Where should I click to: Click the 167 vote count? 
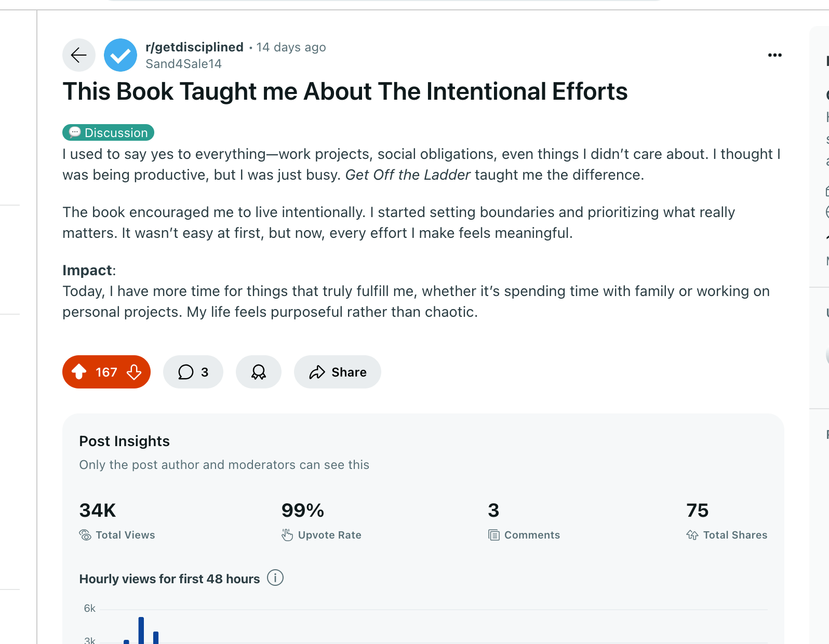coord(106,372)
